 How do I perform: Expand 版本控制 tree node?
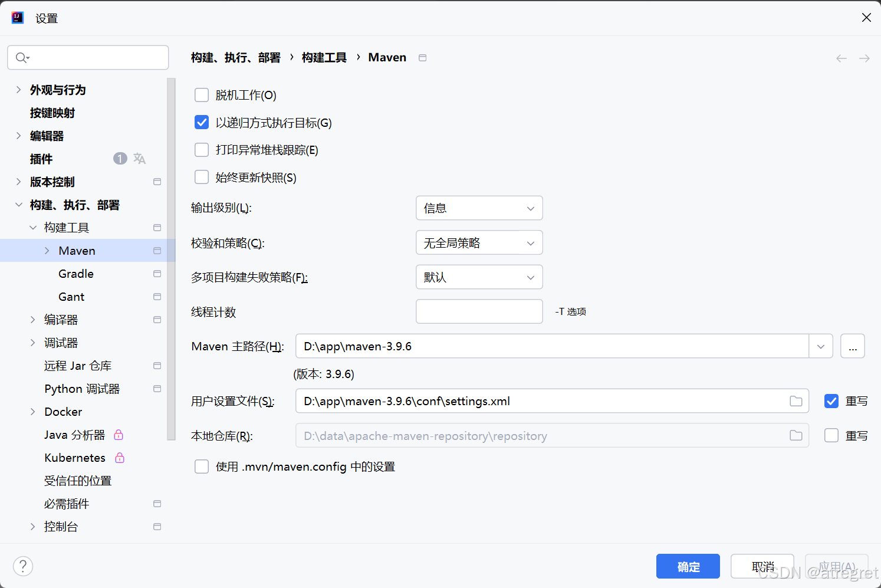[x=18, y=182]
